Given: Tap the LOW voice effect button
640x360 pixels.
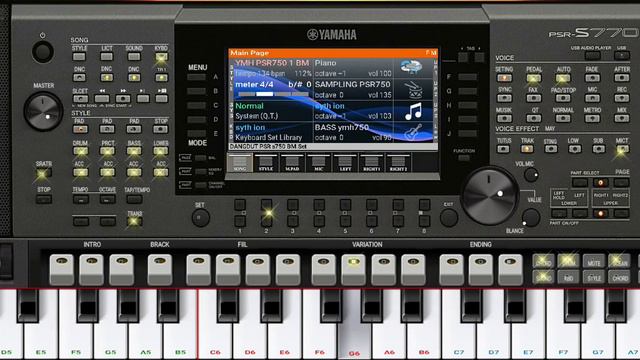Looking at the screenshot, I should (574, 149).
